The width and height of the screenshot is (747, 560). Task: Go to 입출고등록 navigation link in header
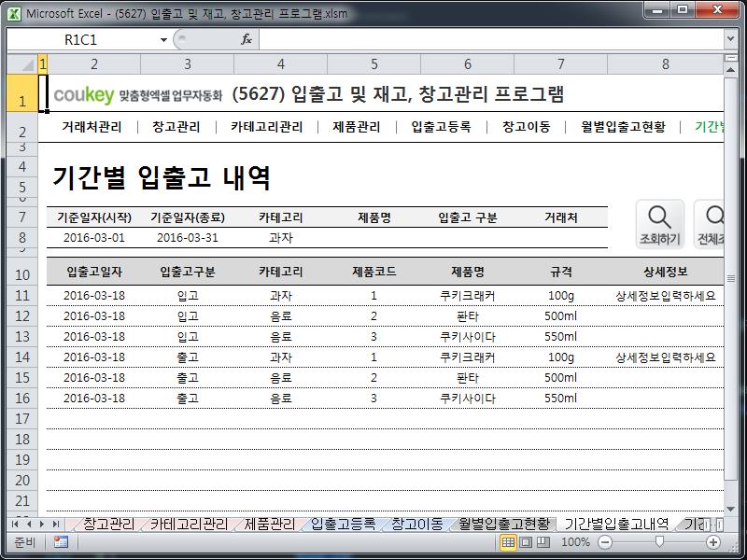(x=441, y=127)
